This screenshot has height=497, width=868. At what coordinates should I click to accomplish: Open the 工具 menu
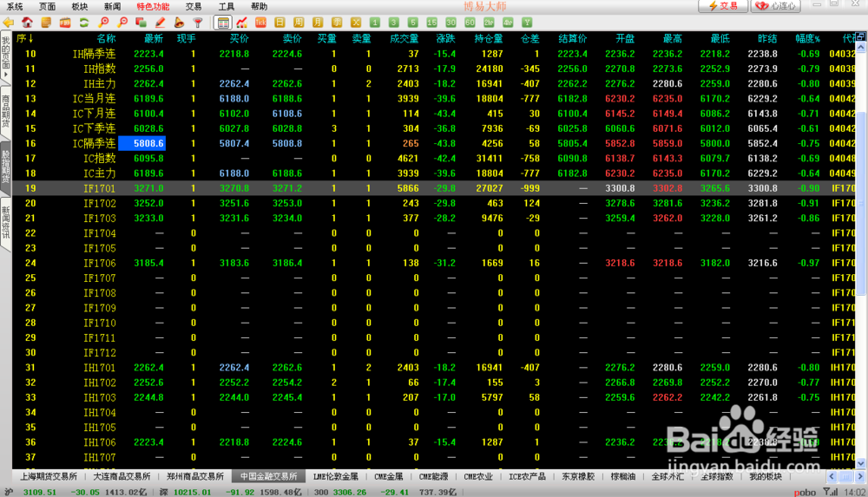pyautogui.click(x=227, y=7)
